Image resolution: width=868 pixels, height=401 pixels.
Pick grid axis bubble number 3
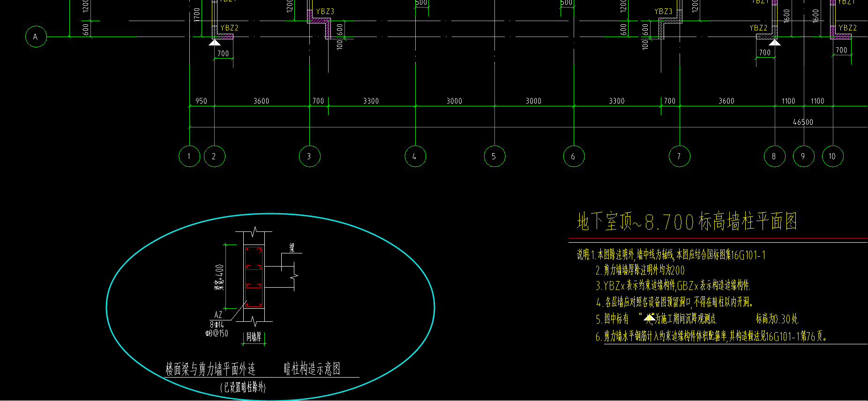click(309, 156)
